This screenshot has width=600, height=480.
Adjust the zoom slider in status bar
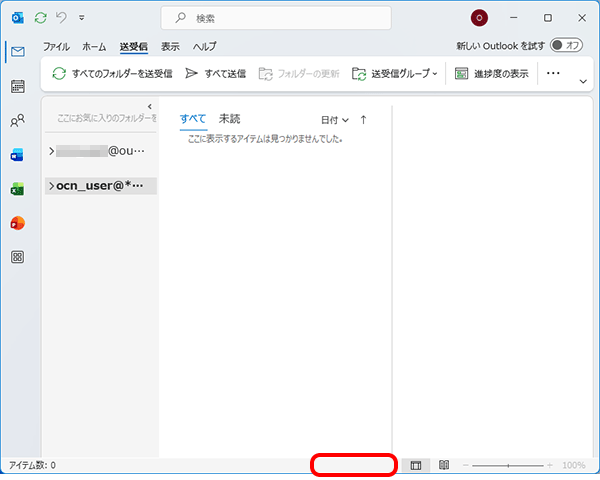(x=508, y=466)
